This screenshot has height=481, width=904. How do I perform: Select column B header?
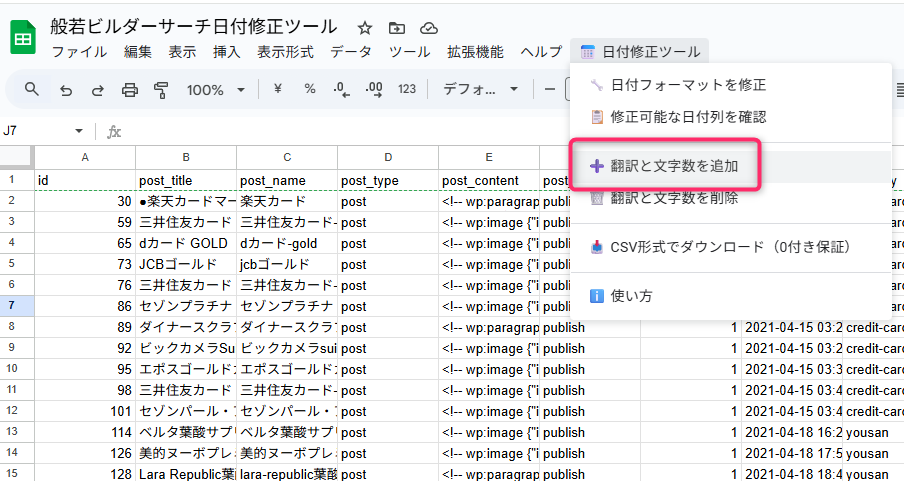coord(186,157)
